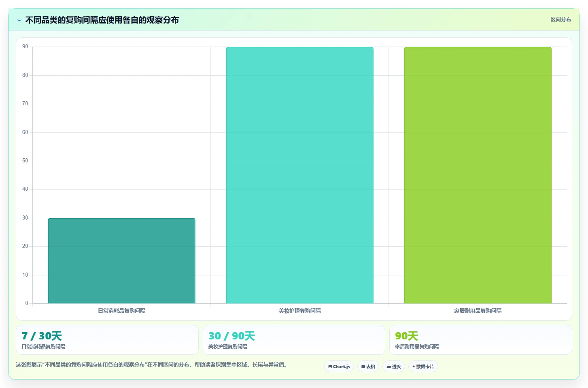Image resolution: width=588 pixels, height=388 pixels.
Task: Click the y-axis value 0
Action: click(x=27, y=303)
